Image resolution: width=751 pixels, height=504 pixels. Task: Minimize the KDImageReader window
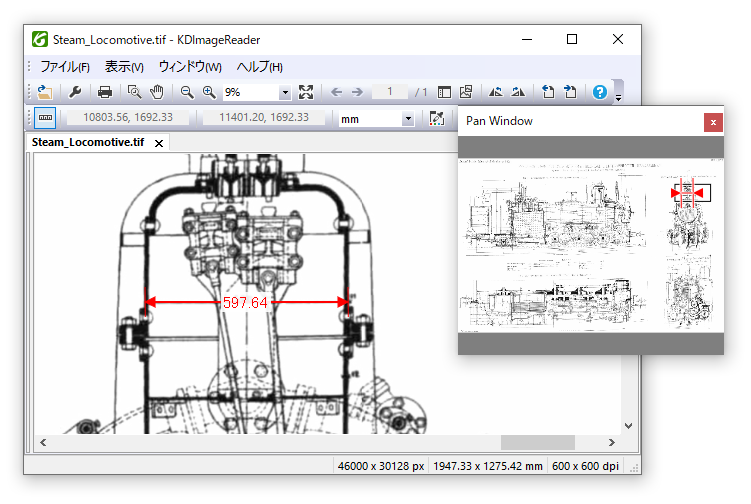tap(527, 39)
